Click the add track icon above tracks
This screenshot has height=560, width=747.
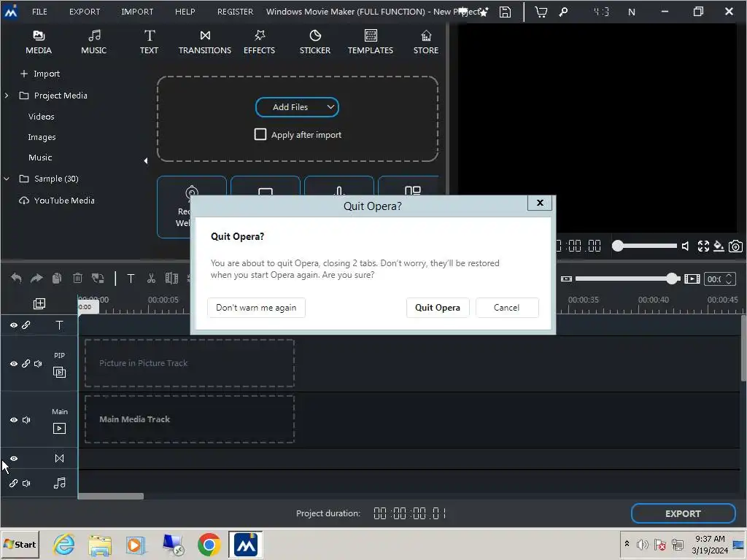39,304
